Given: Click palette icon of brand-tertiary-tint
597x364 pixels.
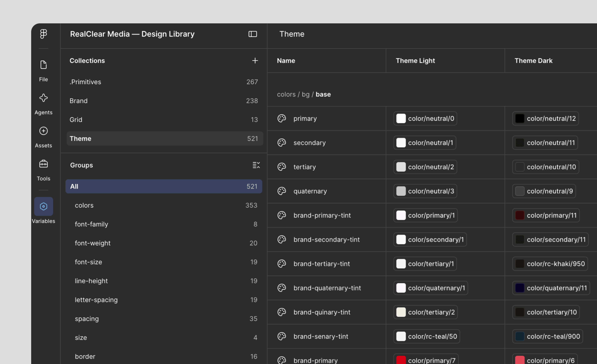Looking at the screenshot, I should pyautogui.click(x=282, y=264).
